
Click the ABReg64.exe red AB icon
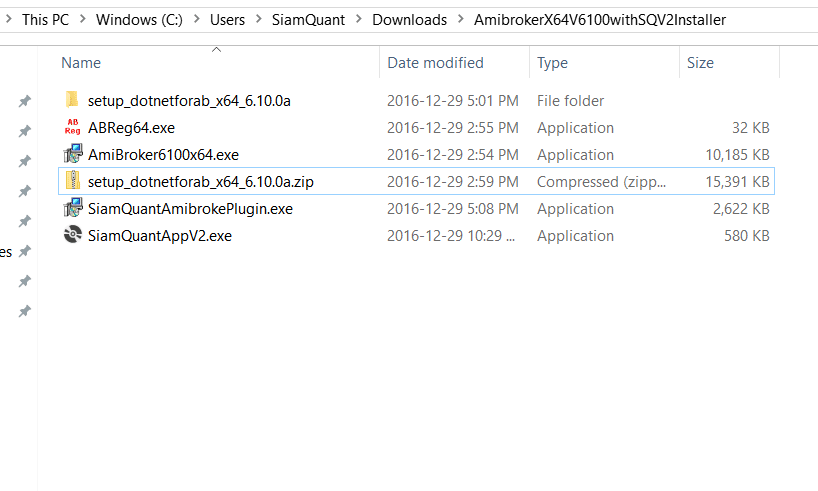tap(71, 128)
